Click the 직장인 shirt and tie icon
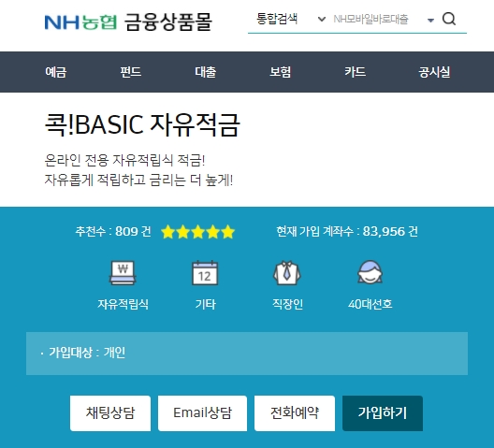Image resolution: width=494 pixels, height=448 pixels. (x=287, y=273)
